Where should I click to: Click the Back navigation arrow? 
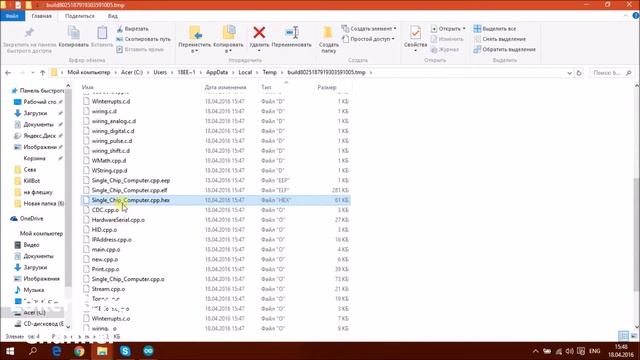coord(8,73)
